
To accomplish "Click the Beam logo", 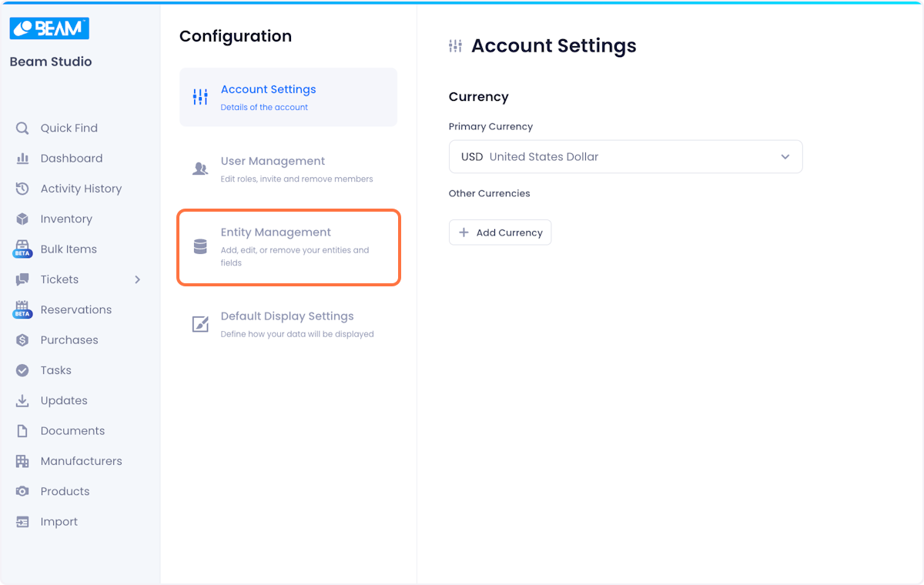I will point(49,28).
